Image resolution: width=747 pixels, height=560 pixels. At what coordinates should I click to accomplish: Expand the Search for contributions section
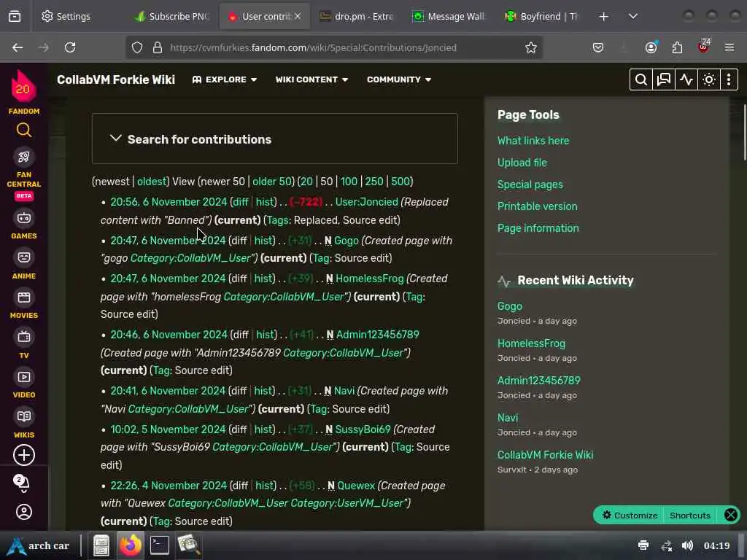coord(275,139)
